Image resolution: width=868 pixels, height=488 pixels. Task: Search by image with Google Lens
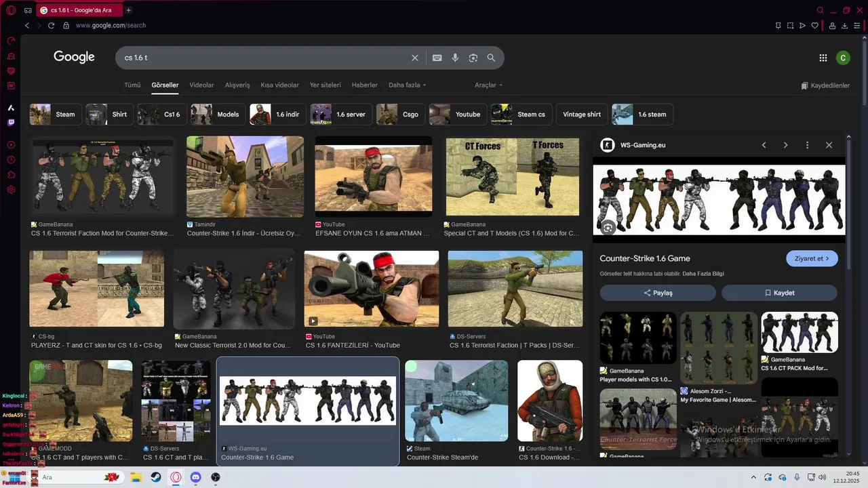[473, 58]
